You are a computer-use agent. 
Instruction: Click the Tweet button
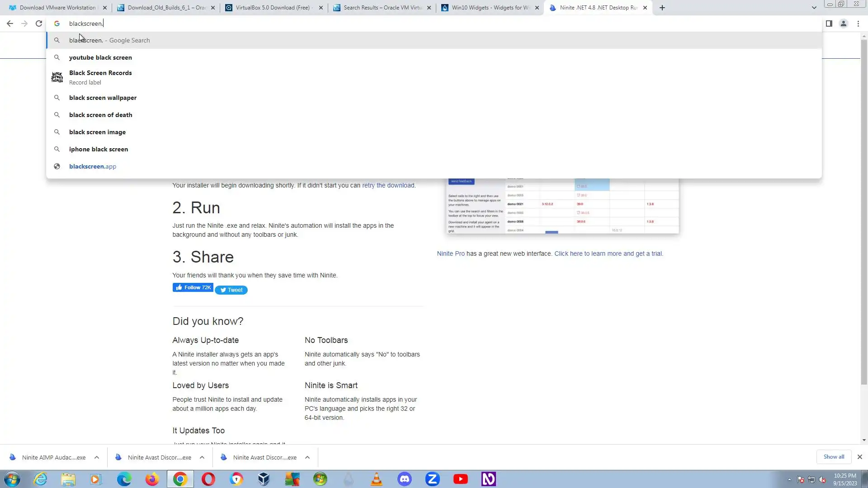coord(231,290)
